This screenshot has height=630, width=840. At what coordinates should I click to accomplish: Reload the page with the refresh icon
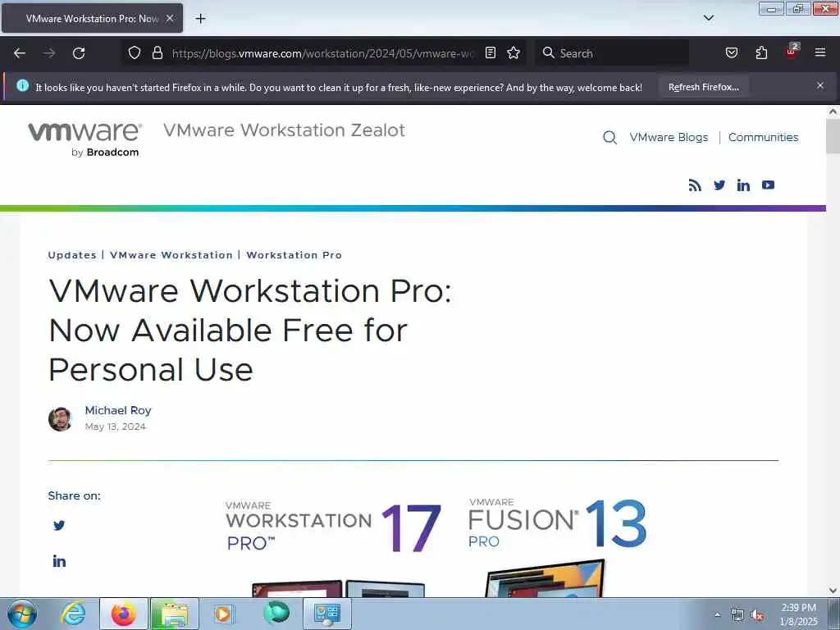pyautogui.click(x=79, y=53)
